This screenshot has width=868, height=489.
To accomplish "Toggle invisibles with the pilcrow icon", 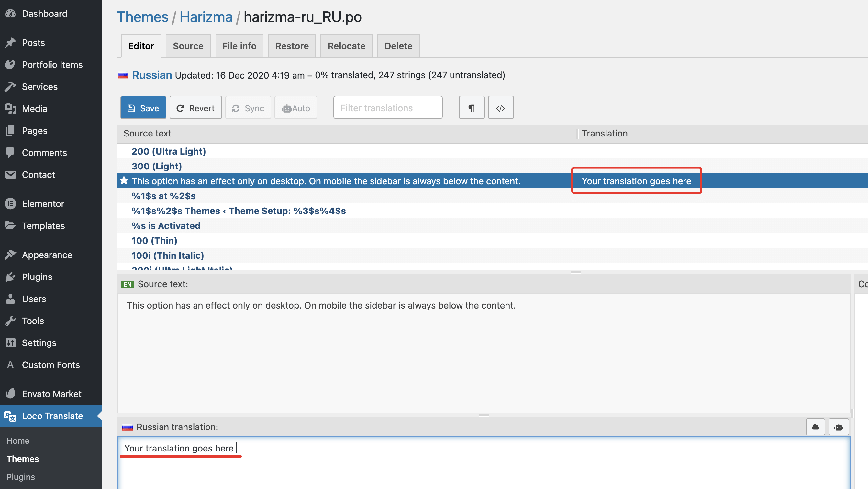I will (472, 108).
